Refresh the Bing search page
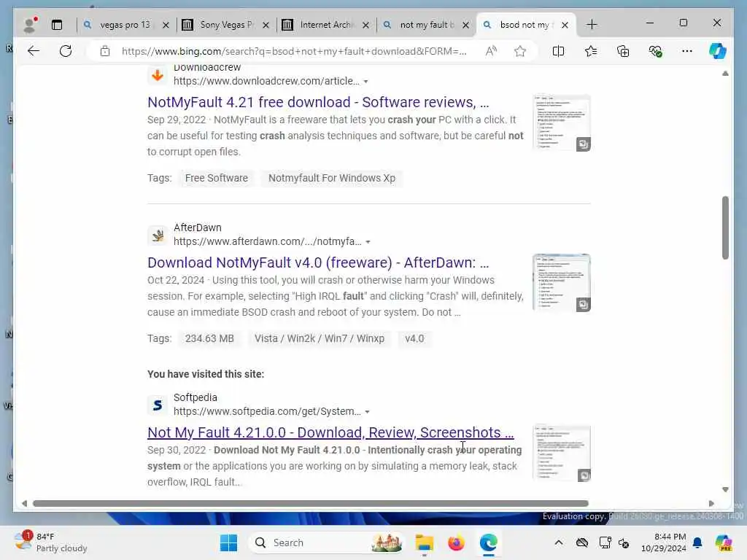 click(x=66, y=51)
